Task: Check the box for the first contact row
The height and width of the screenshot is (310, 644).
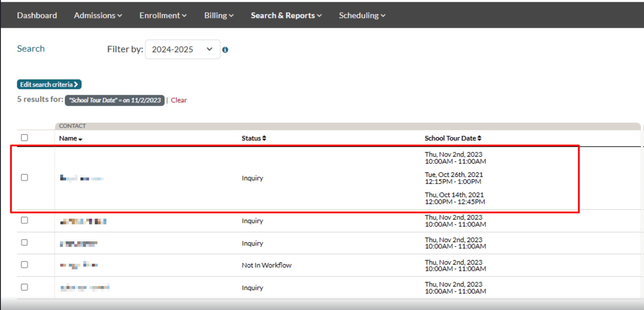Action: [25, 178]
